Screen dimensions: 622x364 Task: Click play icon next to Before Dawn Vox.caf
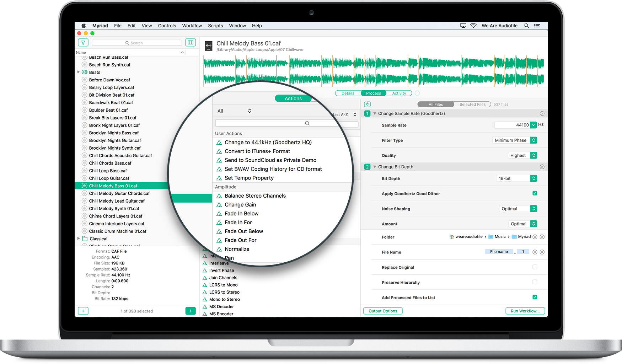pos(84,80)
